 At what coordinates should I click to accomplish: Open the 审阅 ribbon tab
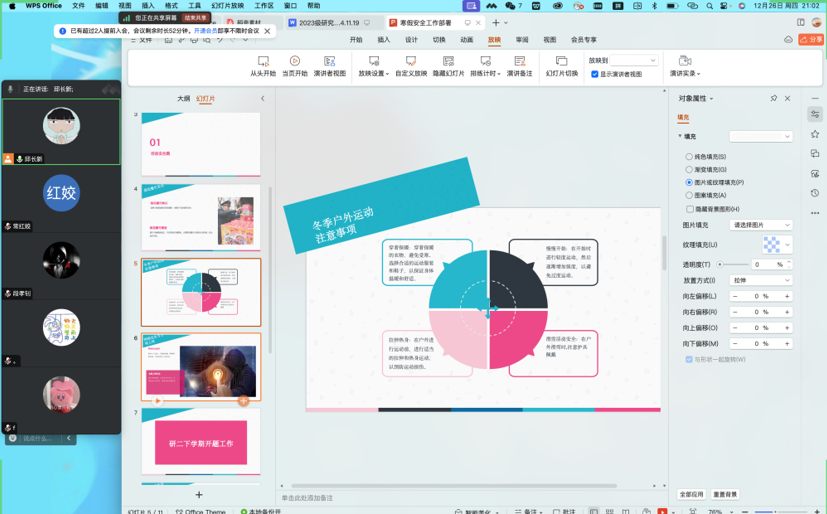521,40
